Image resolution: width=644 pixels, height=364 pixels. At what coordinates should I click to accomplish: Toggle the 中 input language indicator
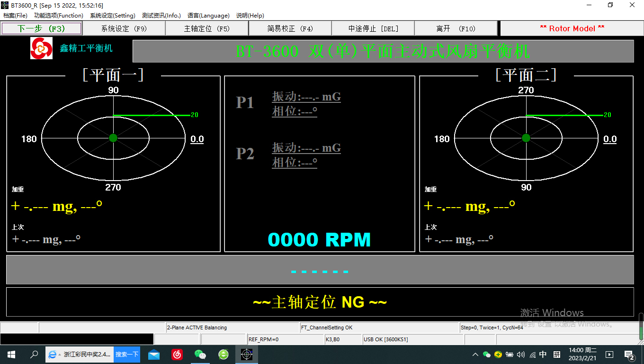click(543, 355)
